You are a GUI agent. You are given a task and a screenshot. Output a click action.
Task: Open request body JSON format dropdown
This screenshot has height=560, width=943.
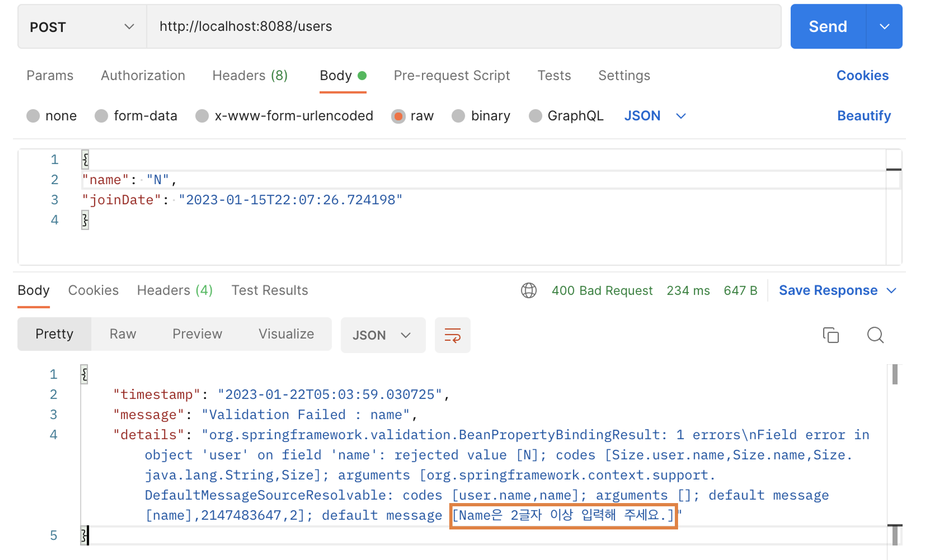point(654,116)
